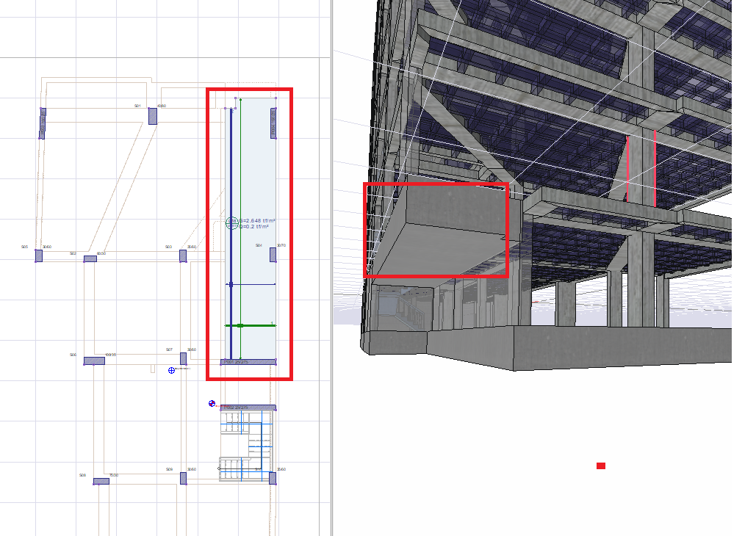
Task: Click the red-blue mass center marker
Action: click(212, 403)
